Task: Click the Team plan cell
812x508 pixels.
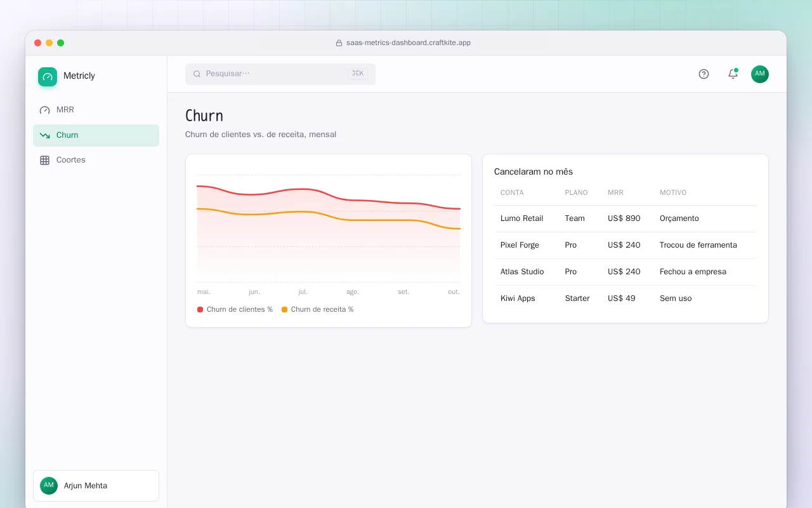Action: (575, 218)
